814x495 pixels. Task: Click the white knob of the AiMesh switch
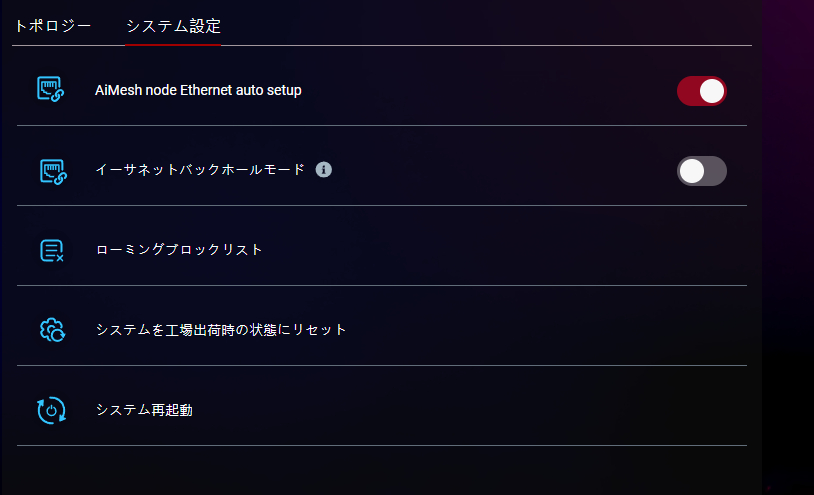[712, 91]
